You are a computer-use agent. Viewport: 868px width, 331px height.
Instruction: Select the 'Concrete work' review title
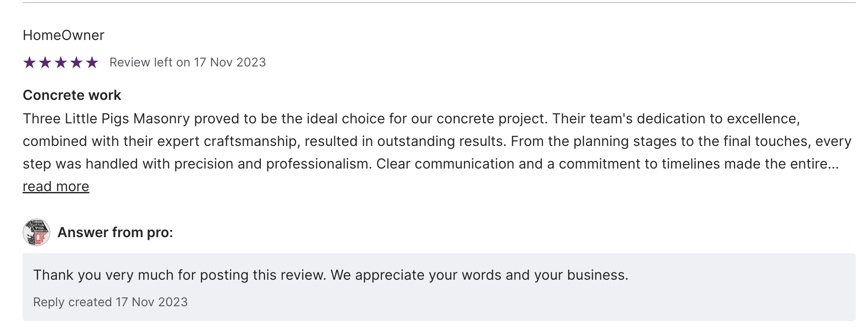72,95
